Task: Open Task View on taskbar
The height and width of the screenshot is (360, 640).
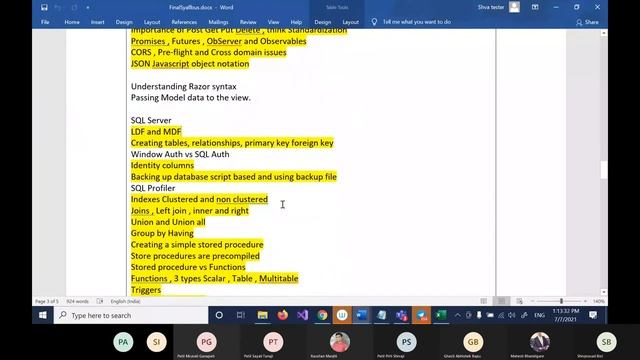Action: [240, 315]
